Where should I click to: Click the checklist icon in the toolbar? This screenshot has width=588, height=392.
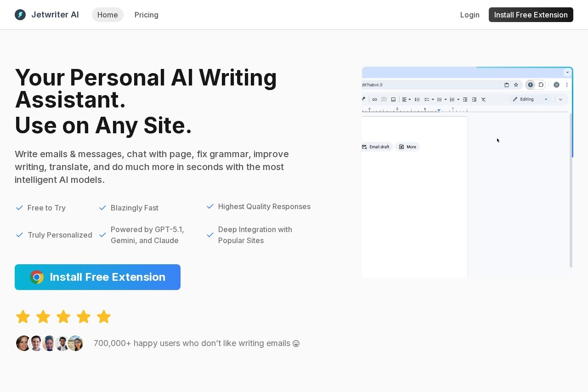point(426,99)
